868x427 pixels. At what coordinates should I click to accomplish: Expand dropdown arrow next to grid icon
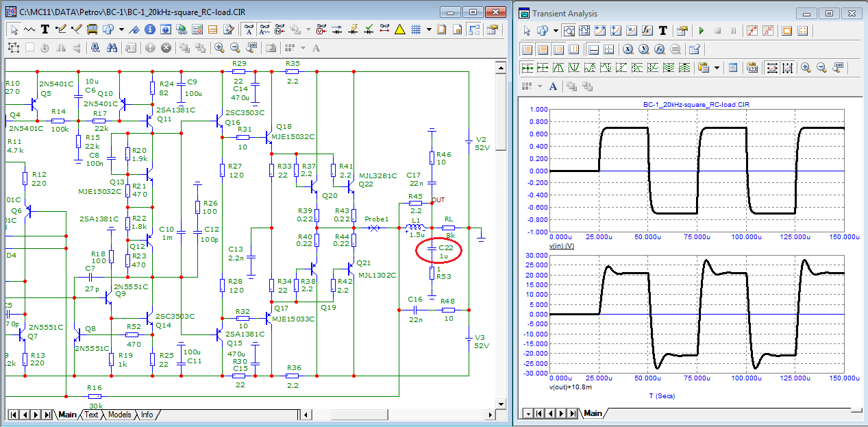coord(429,29)
